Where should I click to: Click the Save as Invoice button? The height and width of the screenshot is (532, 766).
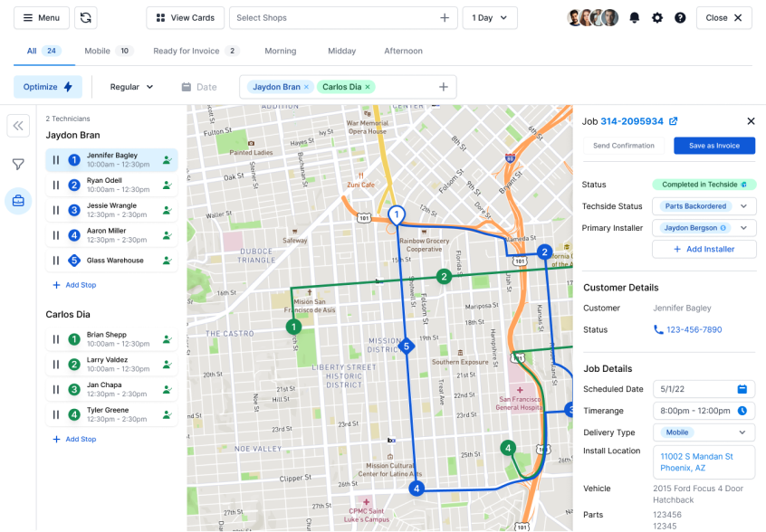(x=714, y=146)
